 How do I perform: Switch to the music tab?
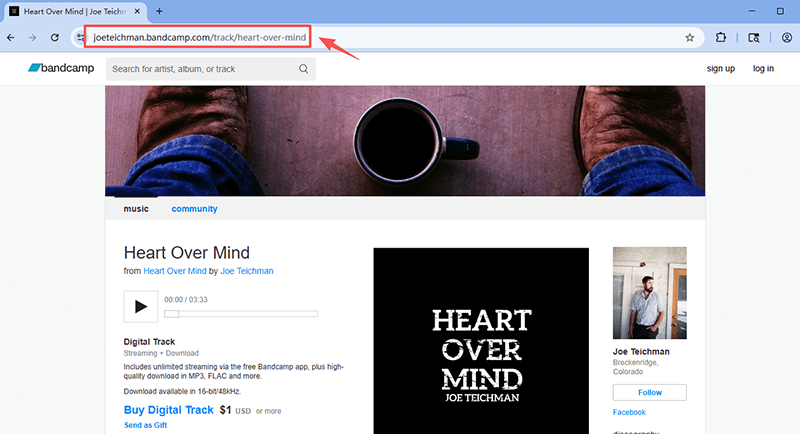coord(136,209)
